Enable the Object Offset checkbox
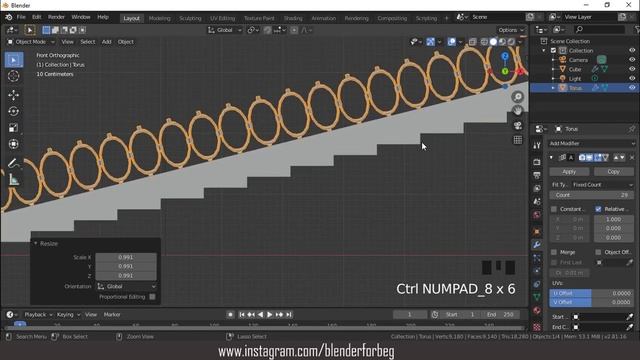640x360 pixels. [x=598, y=252]
